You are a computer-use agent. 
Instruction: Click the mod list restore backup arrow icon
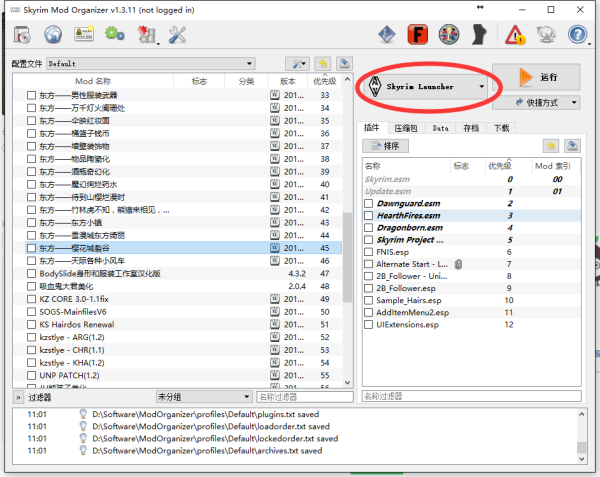pyautogui.click(x=323, y=63)
